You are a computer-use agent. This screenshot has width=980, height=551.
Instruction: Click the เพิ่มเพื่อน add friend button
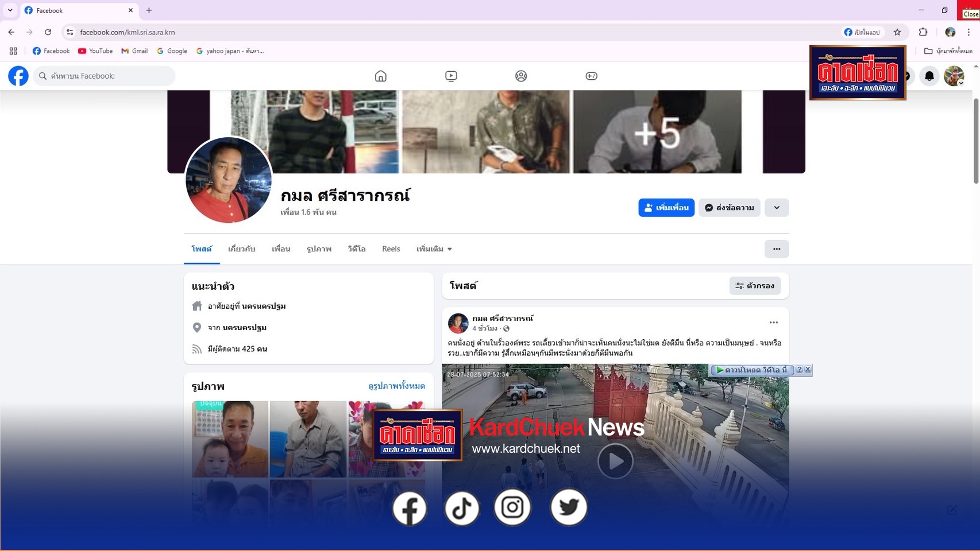pos(666,208)
